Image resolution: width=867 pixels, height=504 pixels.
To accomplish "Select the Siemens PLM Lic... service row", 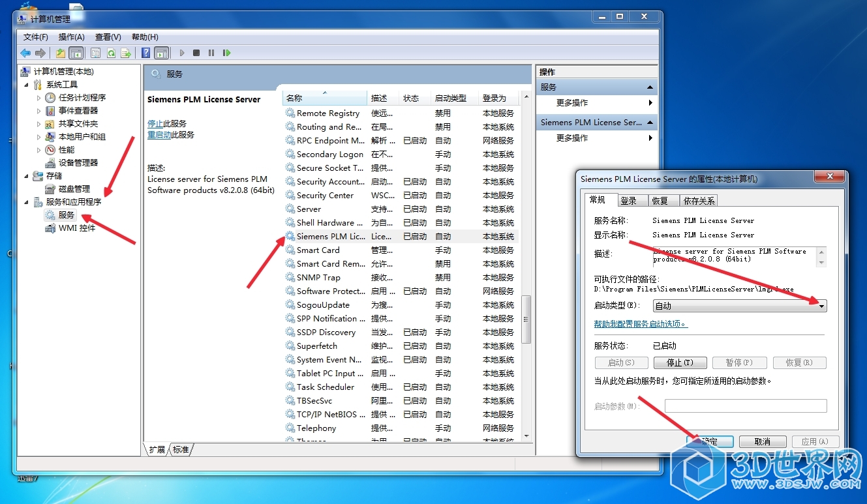I will pyautogui.click(x=401, y=237).
